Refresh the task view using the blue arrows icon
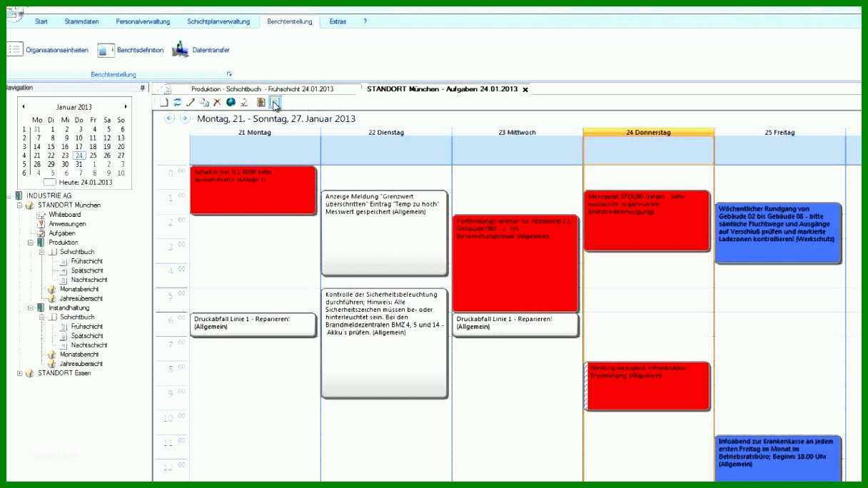This screenshot has width=868, height=488. click(x=178, y=103)
